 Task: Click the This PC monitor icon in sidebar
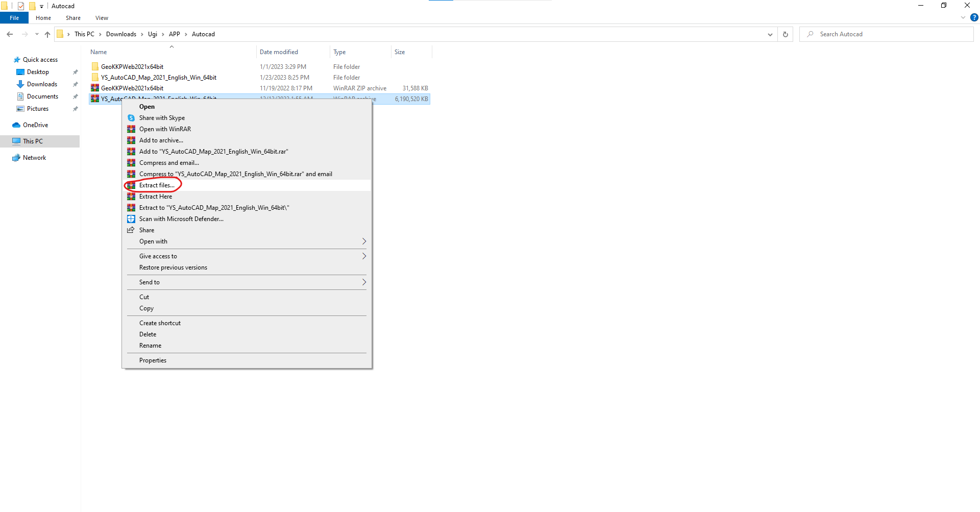[x=16, y=141]
